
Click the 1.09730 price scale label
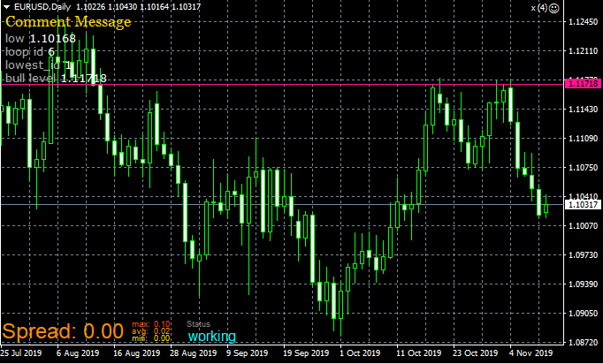pos(583,254)
